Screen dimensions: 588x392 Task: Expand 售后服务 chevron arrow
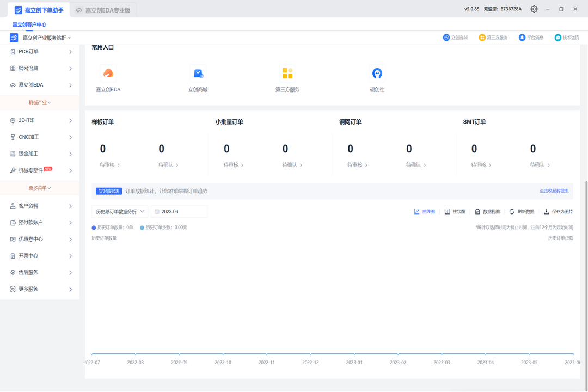tap(70, 273)
